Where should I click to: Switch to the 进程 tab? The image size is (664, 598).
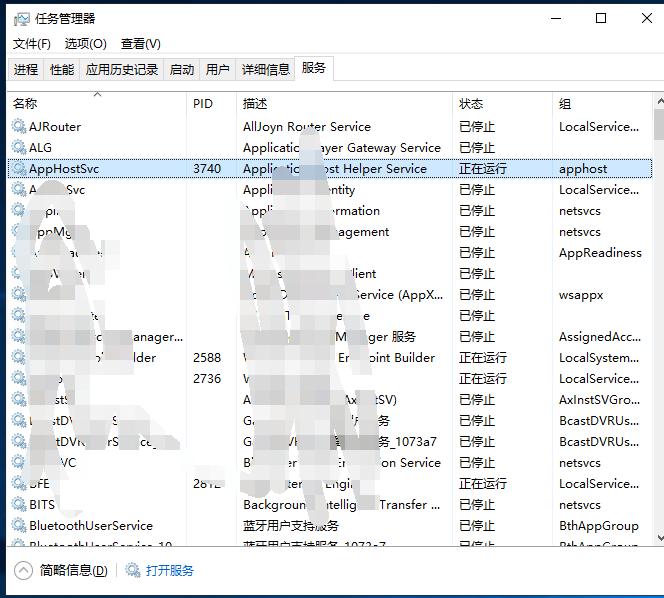26,70
